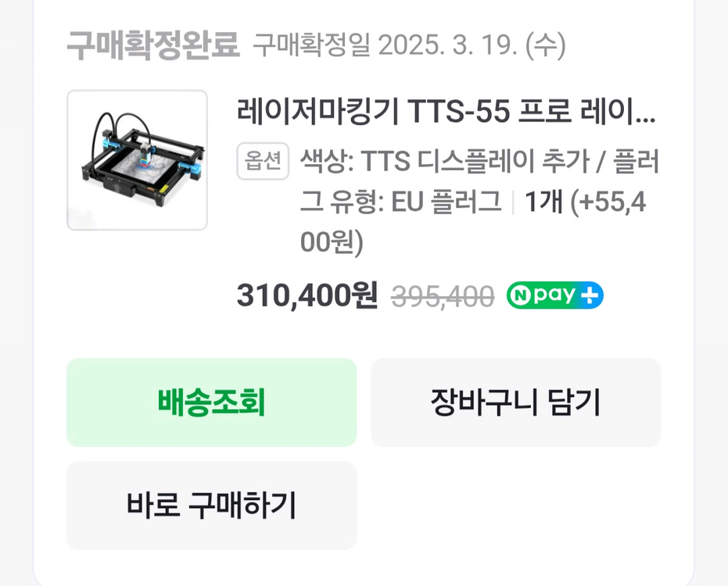Screen dimensions: 728x586
Task: Click the (수) weekday text
Action: 545,46
